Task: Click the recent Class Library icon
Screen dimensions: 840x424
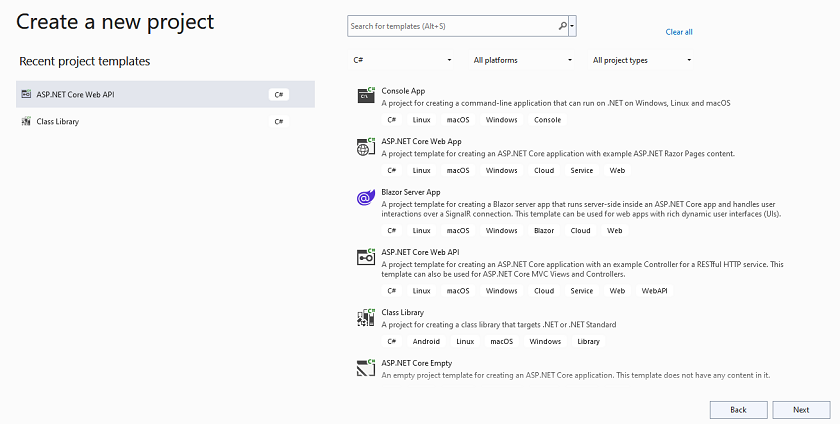Action: (x=26, y=121)
